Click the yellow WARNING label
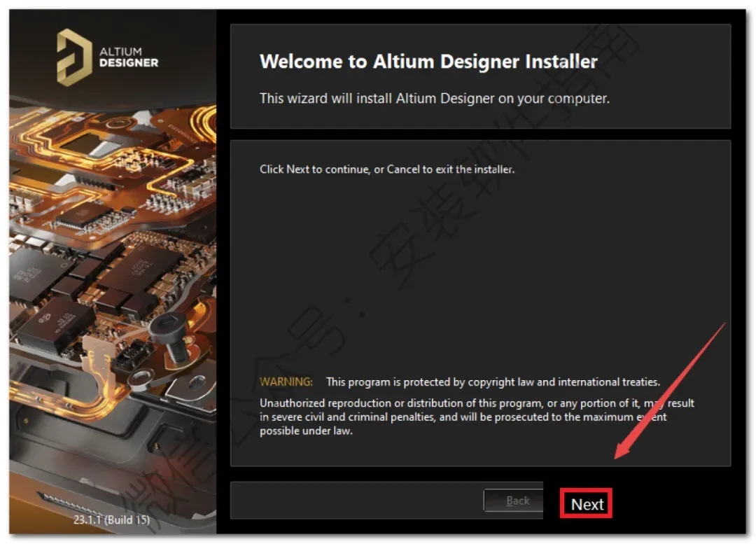756x544 pixels. click(x=286, y=382)
